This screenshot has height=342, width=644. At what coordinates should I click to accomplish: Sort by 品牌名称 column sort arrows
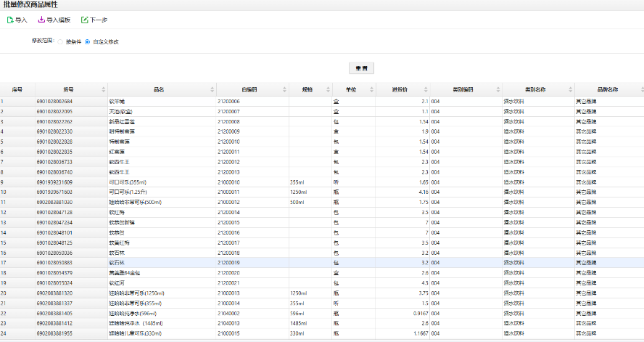[x=640, y=89]
